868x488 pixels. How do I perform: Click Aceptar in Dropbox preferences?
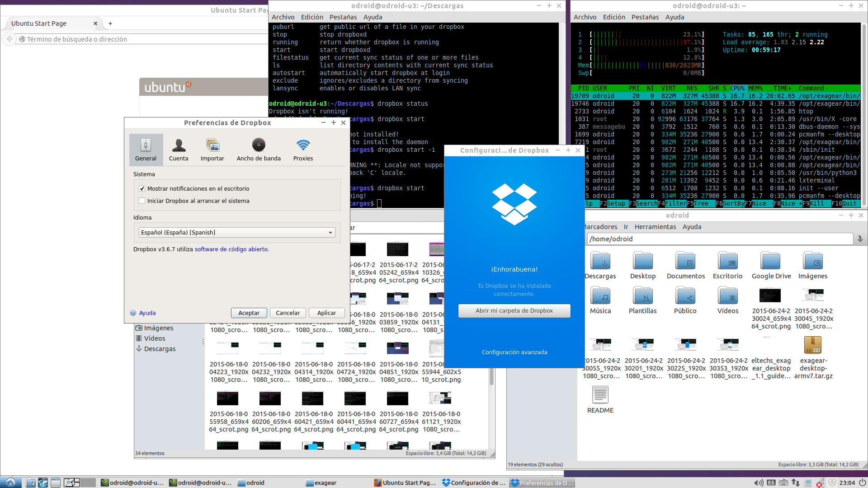point(249,313)
